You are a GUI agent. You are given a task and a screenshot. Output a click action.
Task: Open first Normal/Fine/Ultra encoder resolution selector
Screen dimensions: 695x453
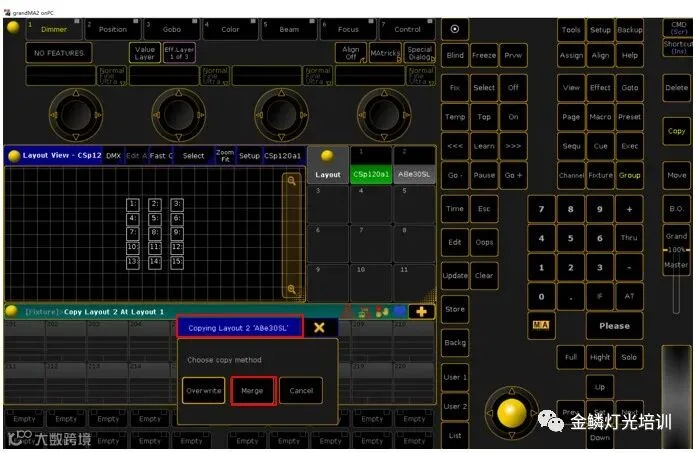(x=112, y=75)
